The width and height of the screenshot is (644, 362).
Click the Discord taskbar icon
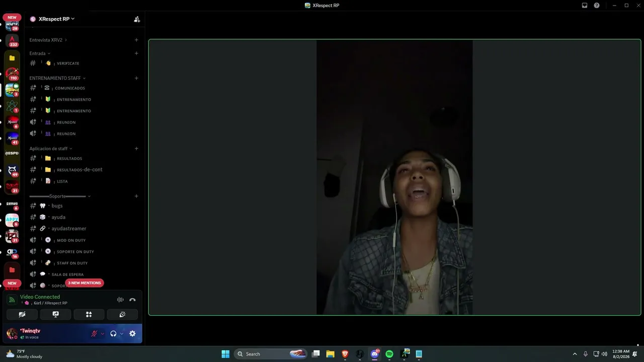[x=374, y=354]
